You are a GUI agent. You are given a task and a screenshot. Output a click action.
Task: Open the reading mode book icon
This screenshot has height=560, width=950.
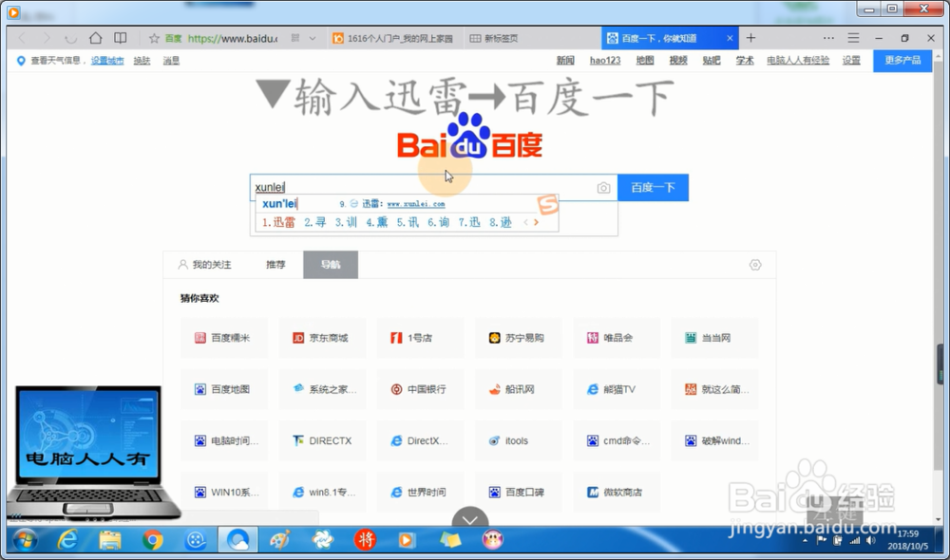click(x=121, y=38)
